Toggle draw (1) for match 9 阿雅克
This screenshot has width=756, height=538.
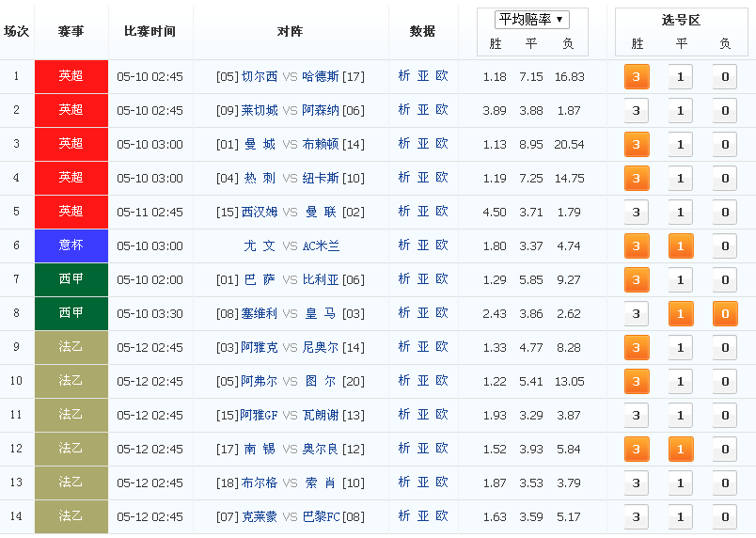pyautogui.click(x=681, y=348)
